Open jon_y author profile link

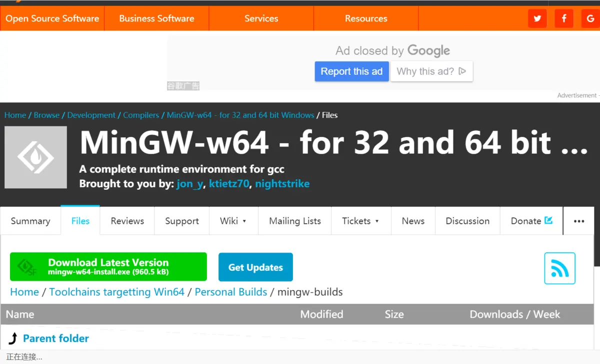[x=190, y=184]
